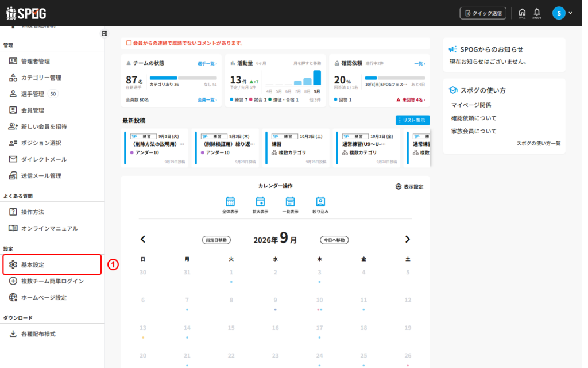588x368 pixels.
Task: Click the ポジション選択 icon
Action: 13,143
